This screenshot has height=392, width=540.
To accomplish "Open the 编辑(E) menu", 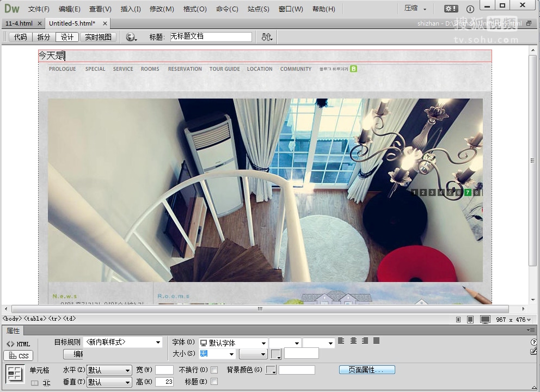I will coord(70,9).
